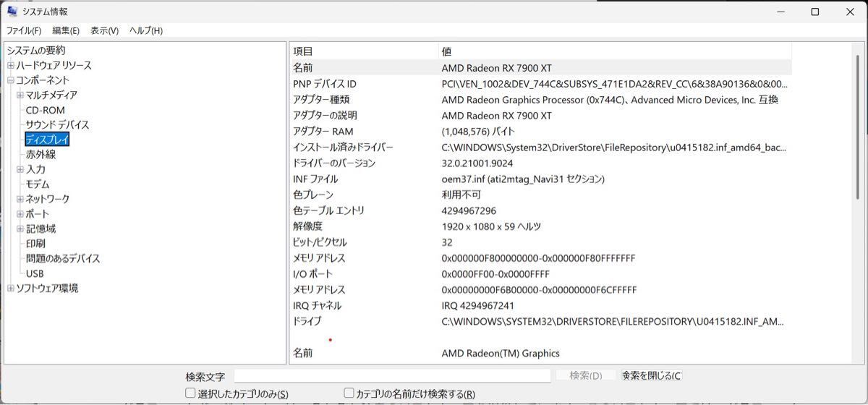This screenshot has width=868, height=405.
Task: Open the 表示(V) menu
Action: pos(104,30)
